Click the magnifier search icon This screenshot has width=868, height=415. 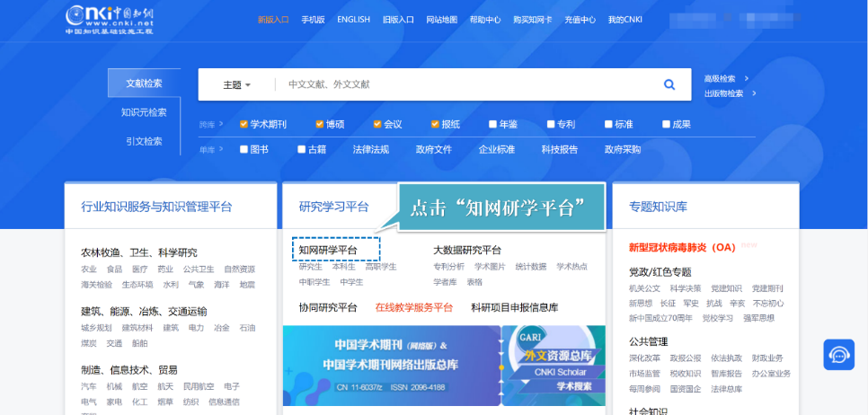tap(669, 84)
